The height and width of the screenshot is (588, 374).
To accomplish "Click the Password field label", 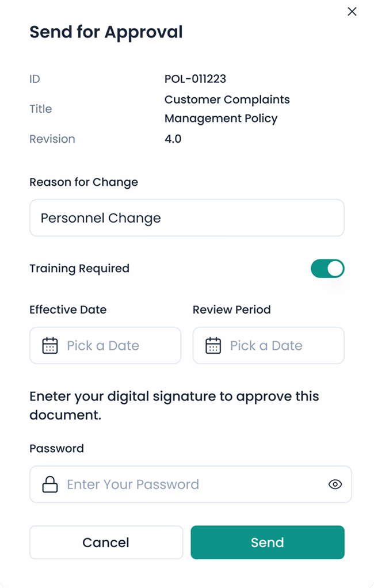I will pyautogui.click(x=56, y=449).
